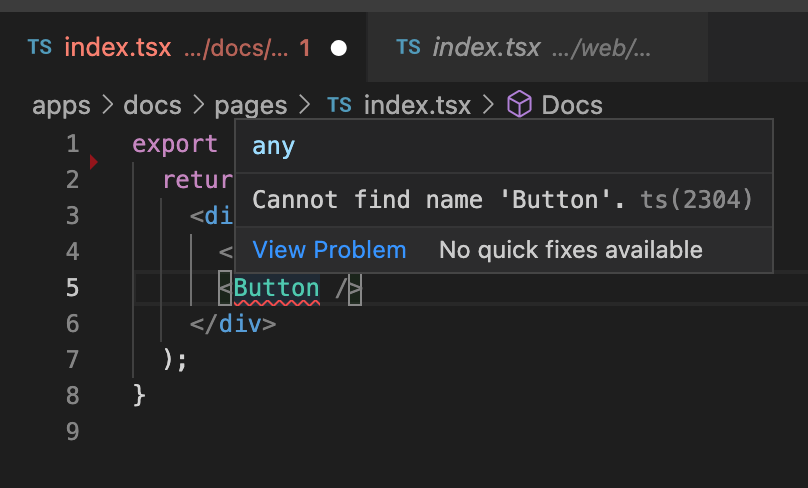Click 'No quick fixes available' text
808x488 pixels.
pyautogui.click(x=571, y=250)
